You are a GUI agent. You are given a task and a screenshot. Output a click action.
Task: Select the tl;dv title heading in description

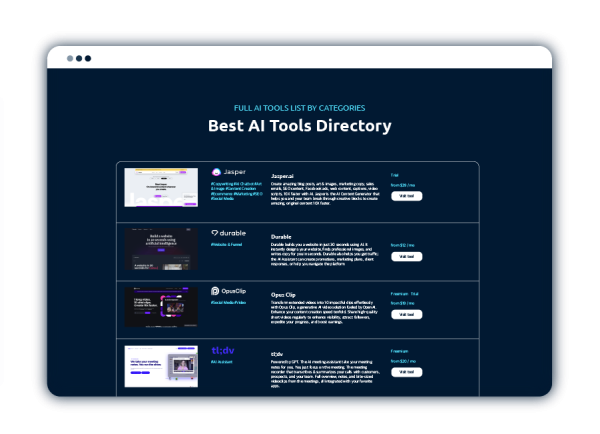coord(277,353)
